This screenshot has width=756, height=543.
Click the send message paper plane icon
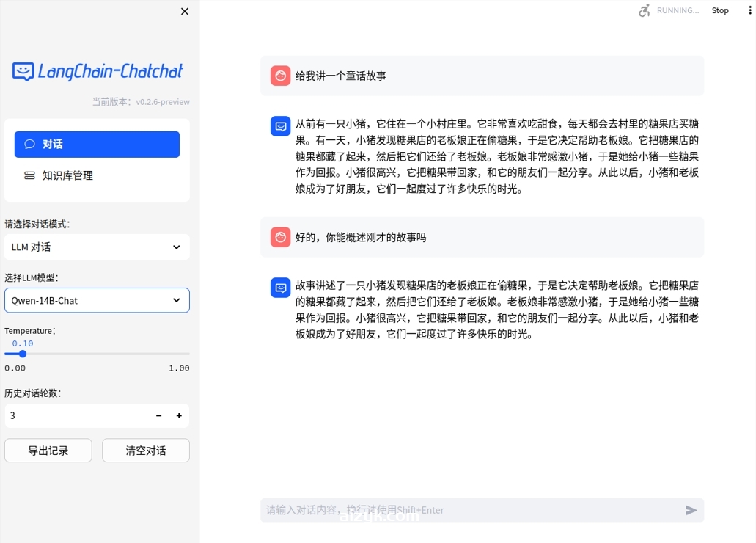690,509
